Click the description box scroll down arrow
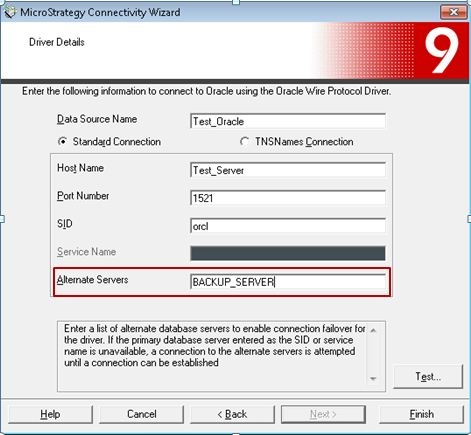The image size is (471, 435). tap(373, 379)
